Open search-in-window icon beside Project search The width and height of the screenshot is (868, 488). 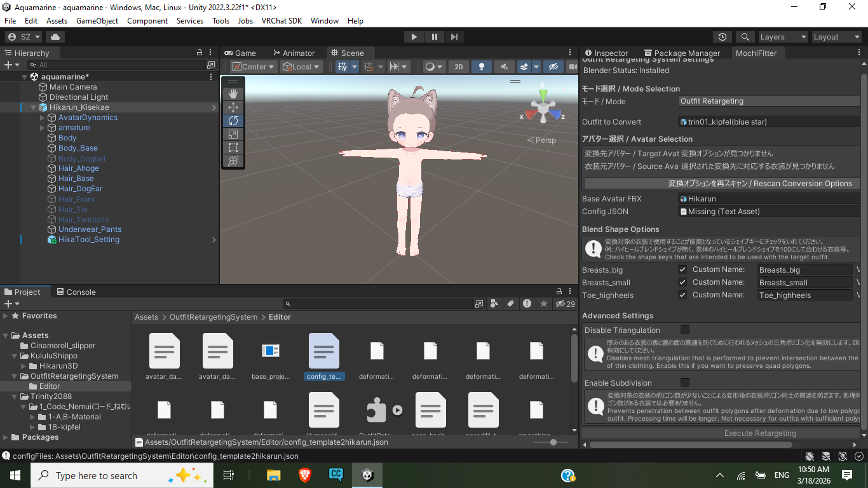[x=478, y=304]
